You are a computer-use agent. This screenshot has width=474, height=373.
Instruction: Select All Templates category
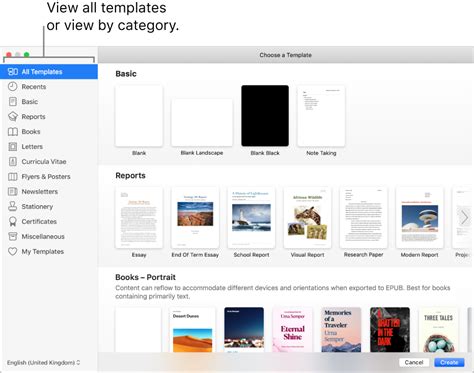[49, 72]
